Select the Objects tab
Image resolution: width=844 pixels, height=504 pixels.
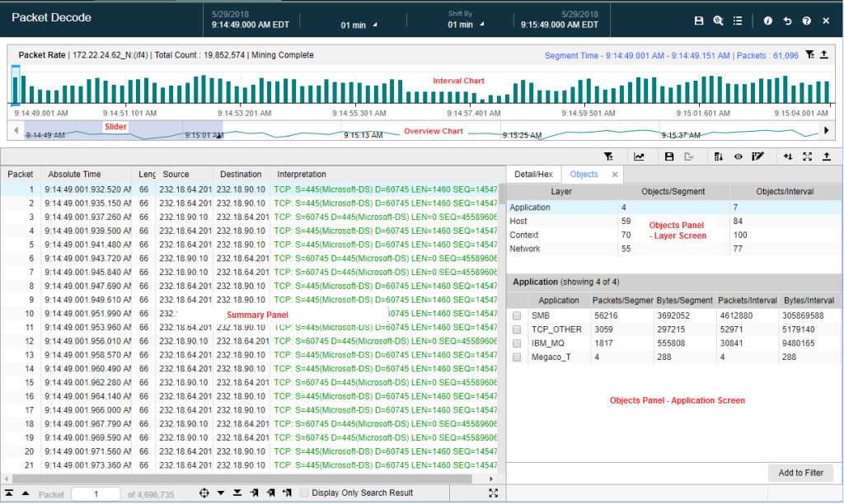point(584,175)
